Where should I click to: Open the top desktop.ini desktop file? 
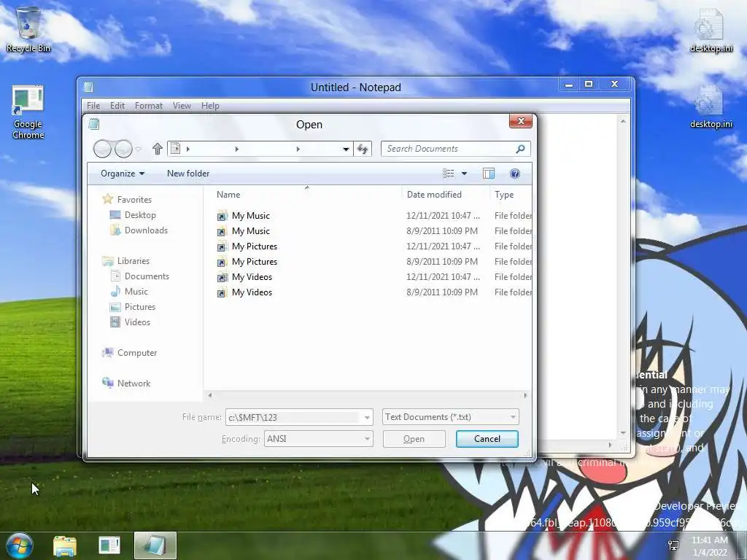(711, 30)
